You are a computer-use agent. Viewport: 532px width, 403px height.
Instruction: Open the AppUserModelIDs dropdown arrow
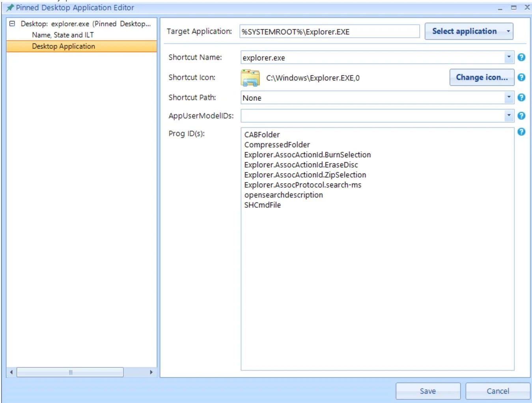[509, 116]
